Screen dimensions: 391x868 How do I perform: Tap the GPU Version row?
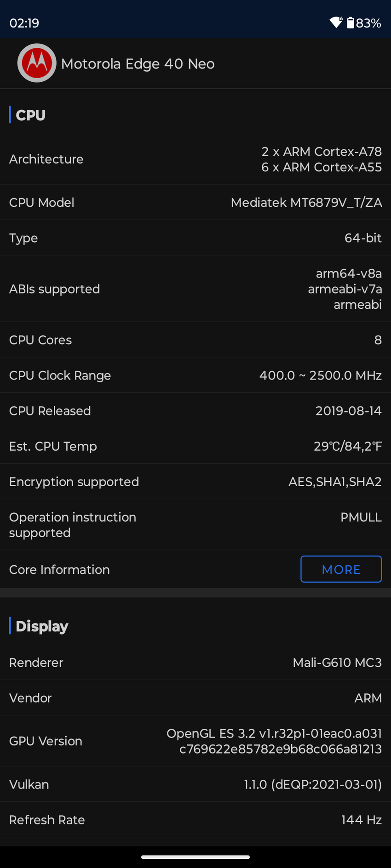click(195, 741)
